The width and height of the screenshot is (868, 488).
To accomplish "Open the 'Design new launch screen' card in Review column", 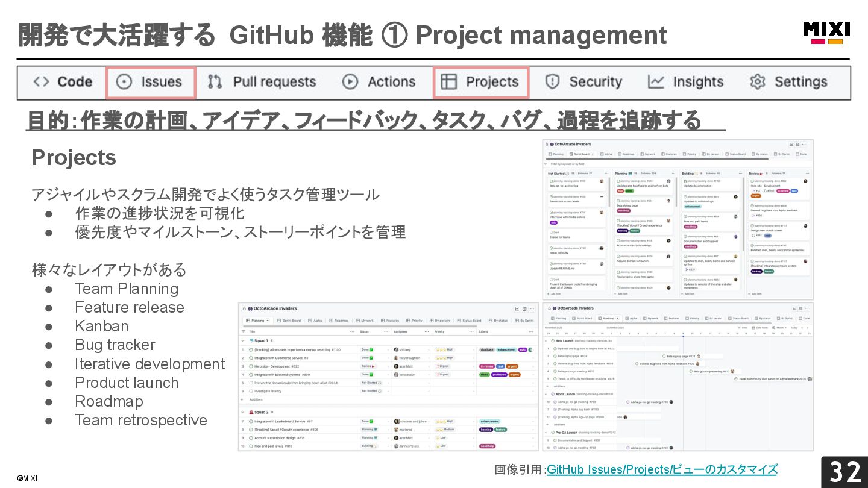I will (779, 231).
